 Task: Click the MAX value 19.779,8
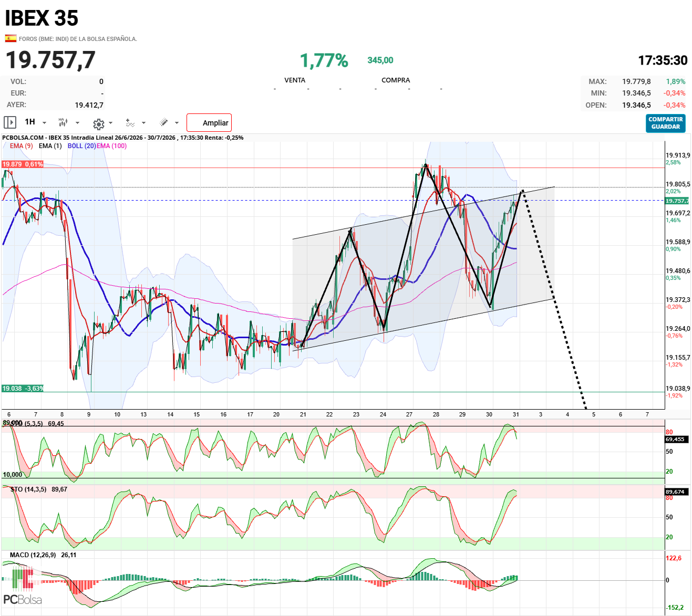[x=636, y=81]
